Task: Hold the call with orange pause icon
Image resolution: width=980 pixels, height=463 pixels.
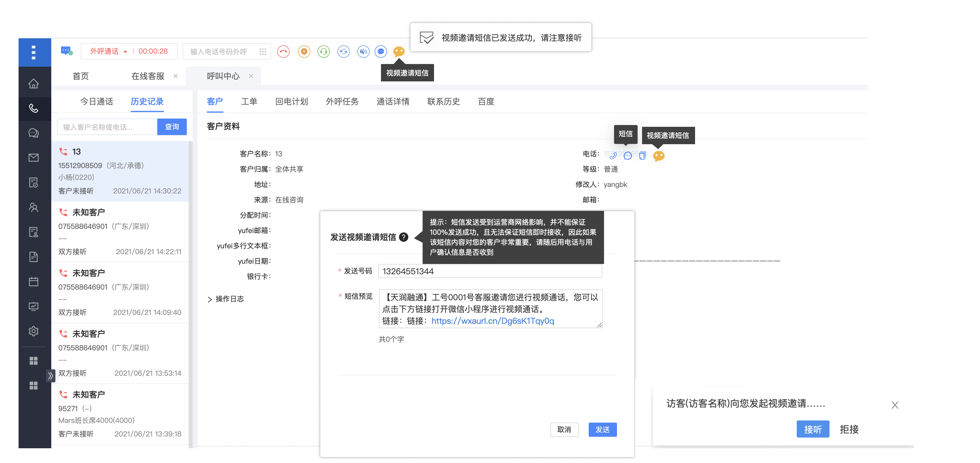Action: [304, 51]
